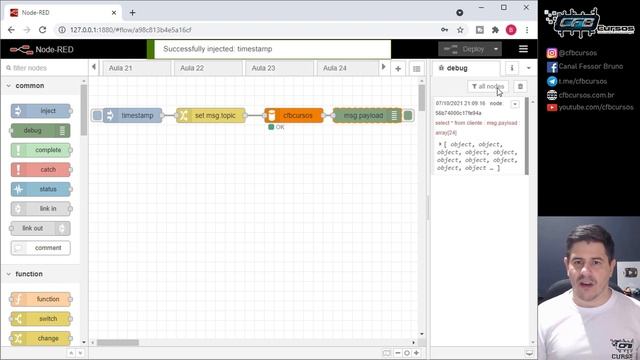Viewport: 640px width, 360px height.
Task: Click the node id in debug message
Action: [x=458, y=113]
